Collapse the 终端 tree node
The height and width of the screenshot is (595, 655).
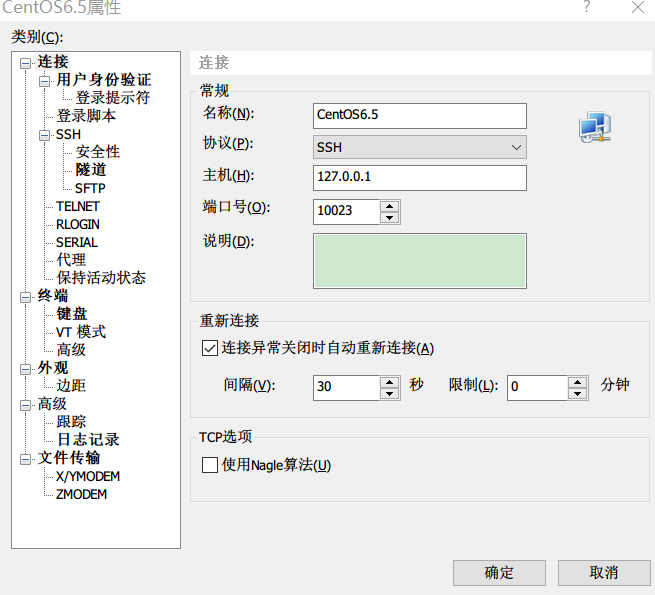pyautogui.click(x=25, y=297)
